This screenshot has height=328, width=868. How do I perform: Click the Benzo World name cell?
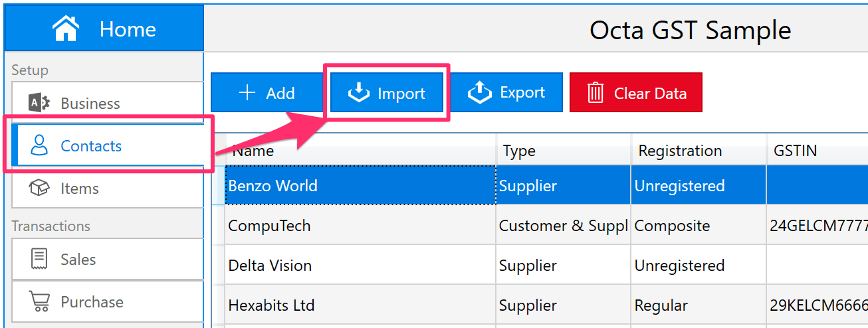point(272,185)
